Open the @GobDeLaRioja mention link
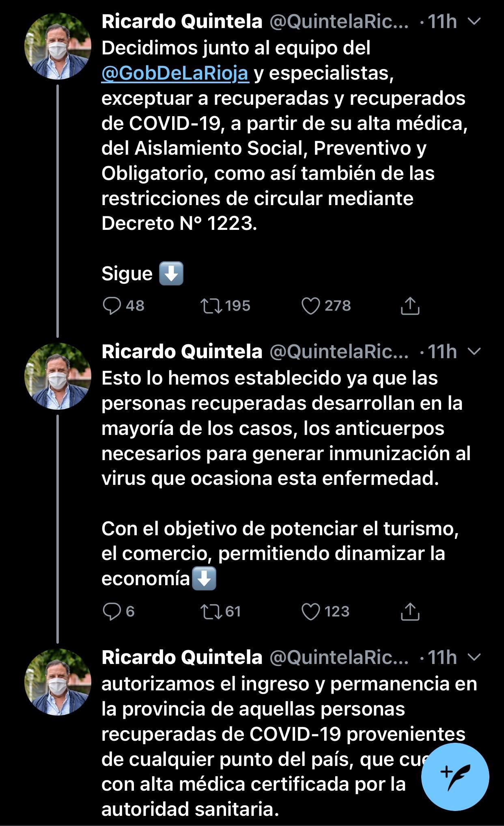The image size is (504, 826). coord(174,74)
